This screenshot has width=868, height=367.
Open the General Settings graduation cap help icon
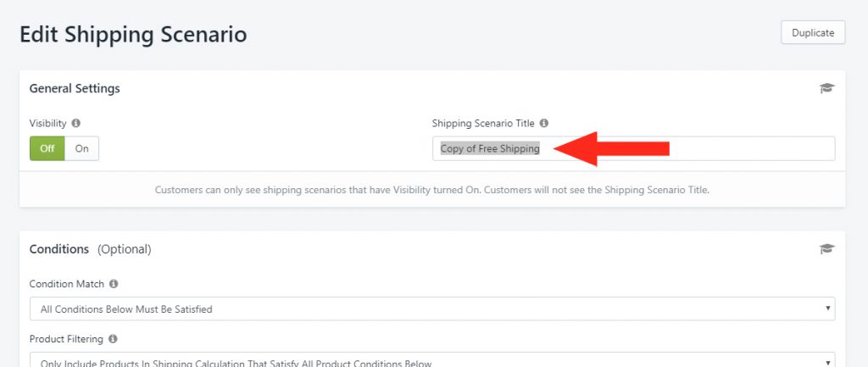point(826,88)
